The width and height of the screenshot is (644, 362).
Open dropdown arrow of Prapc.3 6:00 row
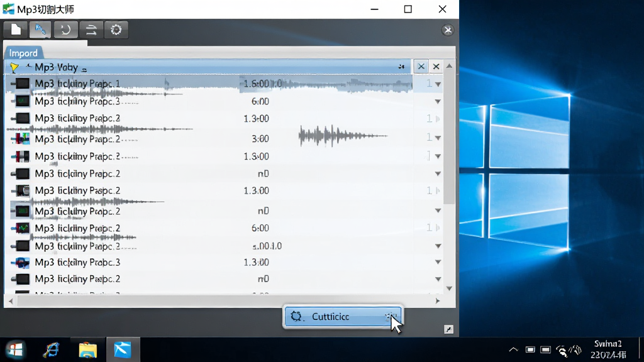tap(438, 101)
